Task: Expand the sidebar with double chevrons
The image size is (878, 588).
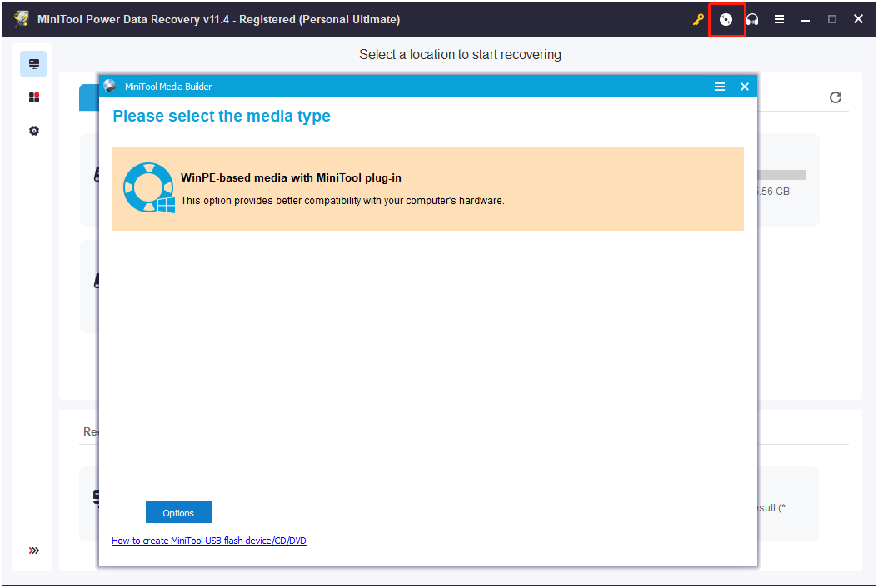Action: pos(34,551)
